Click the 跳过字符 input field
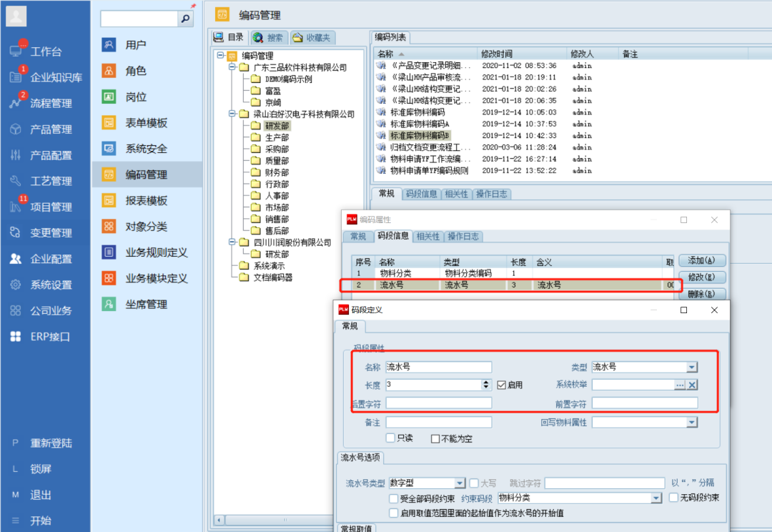This screenshot has width=772, height=532. [605, 483]
